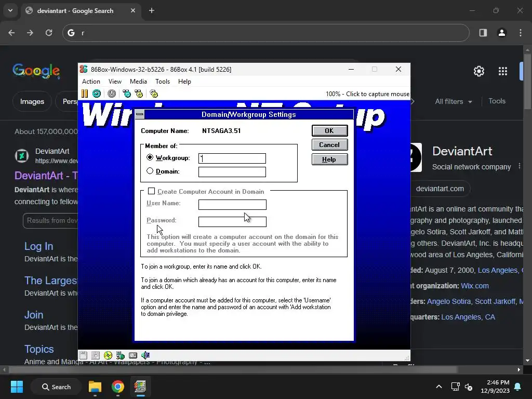532x399 pixels.
Task: Click the network status icon in 86Box
Action: pos(121,355)
